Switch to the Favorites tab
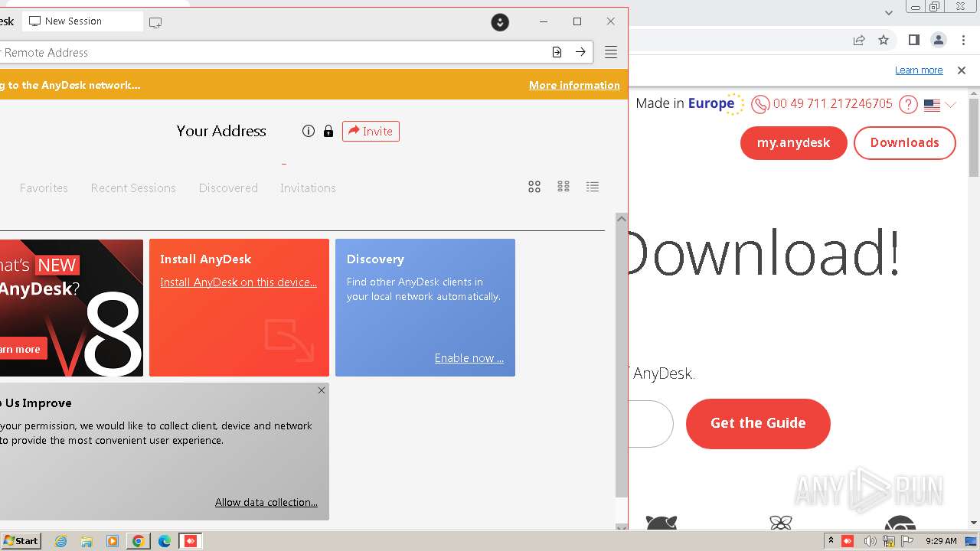The width and height of the screenshot is (980, 551). tap(44, 187)
